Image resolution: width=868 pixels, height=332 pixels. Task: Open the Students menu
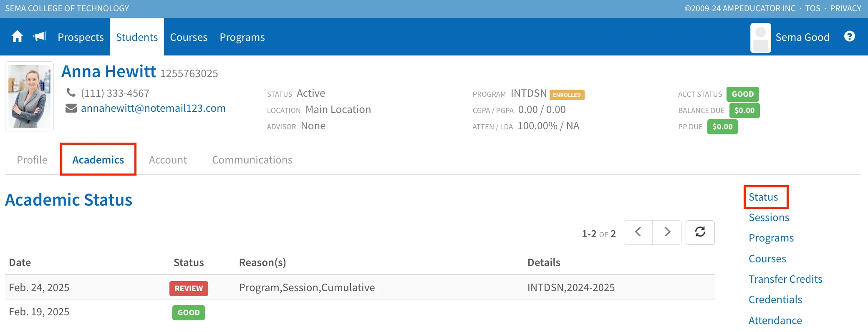point(137,37)
